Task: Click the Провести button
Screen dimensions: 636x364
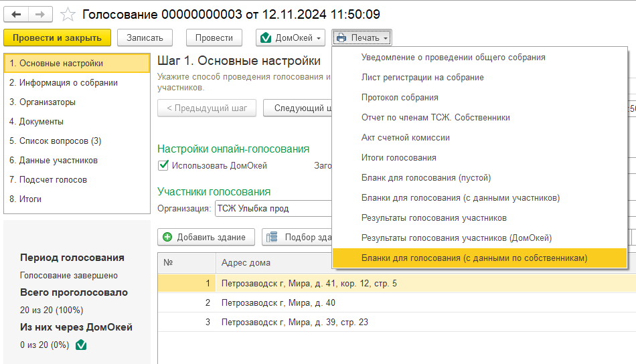Action: [x=214, y=38]
